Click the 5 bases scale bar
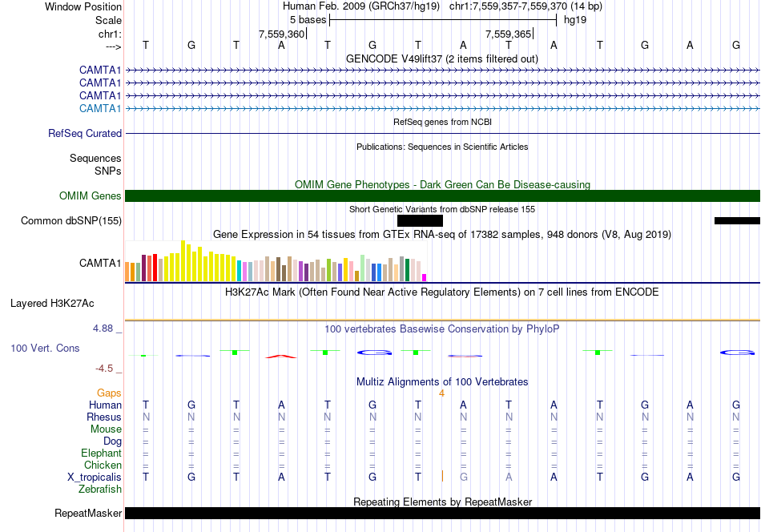 [443, 20]
